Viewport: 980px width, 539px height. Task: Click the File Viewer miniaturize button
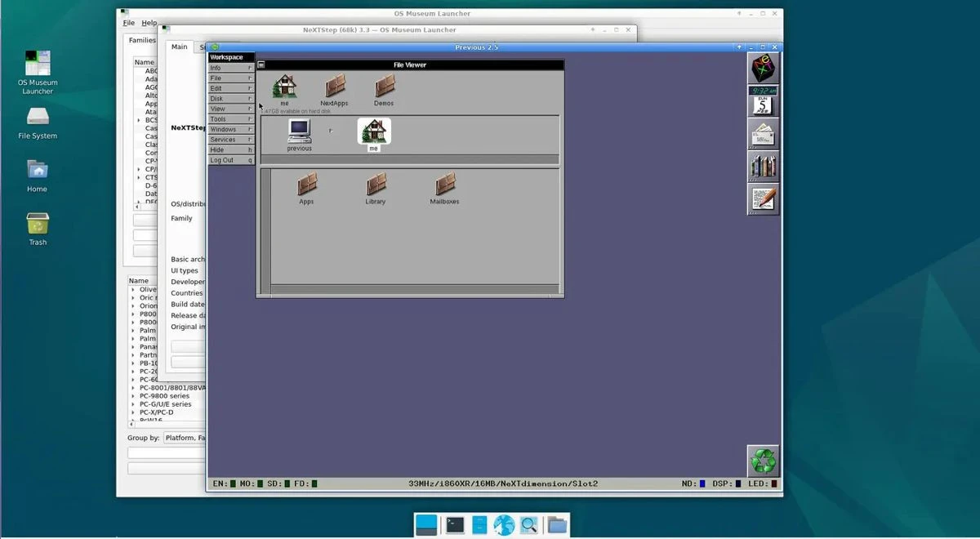click(x=261, y=65)
